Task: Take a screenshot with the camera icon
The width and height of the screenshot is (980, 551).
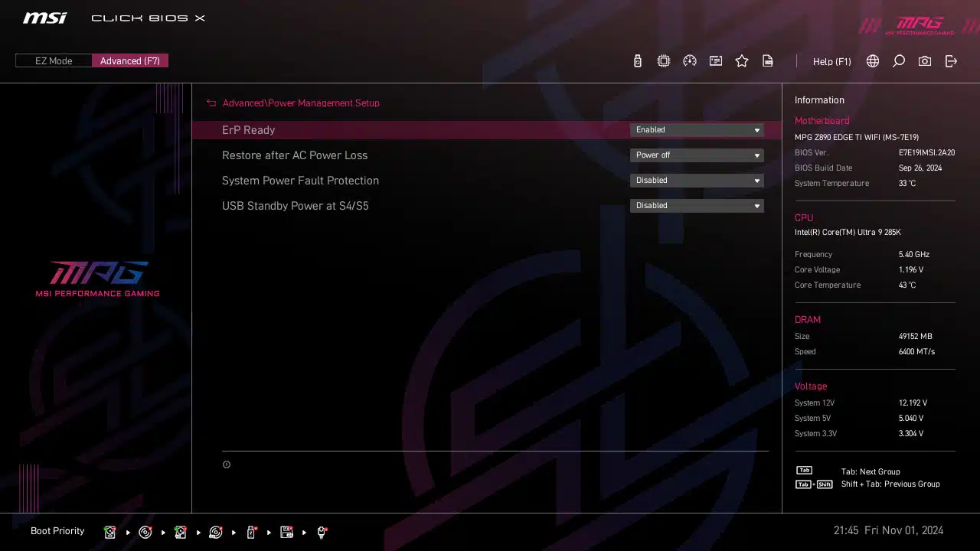Action: point(925,61)
